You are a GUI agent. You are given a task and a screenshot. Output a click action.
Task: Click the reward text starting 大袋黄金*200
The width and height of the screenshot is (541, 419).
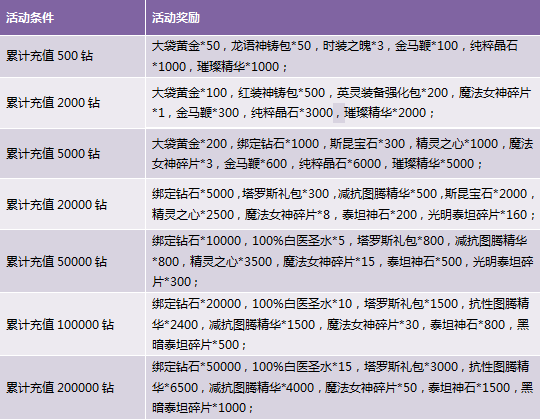[x=342, y=153]
